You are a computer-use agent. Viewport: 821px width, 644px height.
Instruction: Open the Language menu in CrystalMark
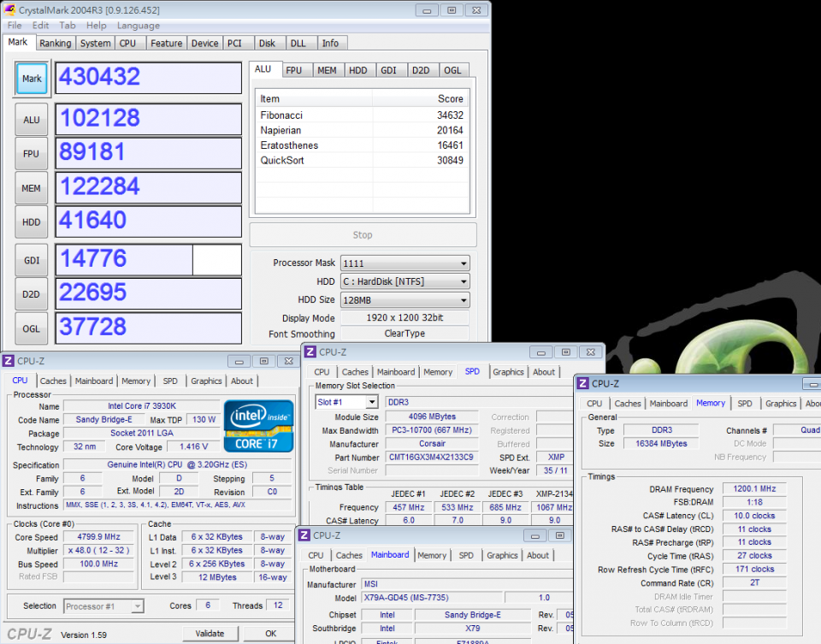pos(139,25)
